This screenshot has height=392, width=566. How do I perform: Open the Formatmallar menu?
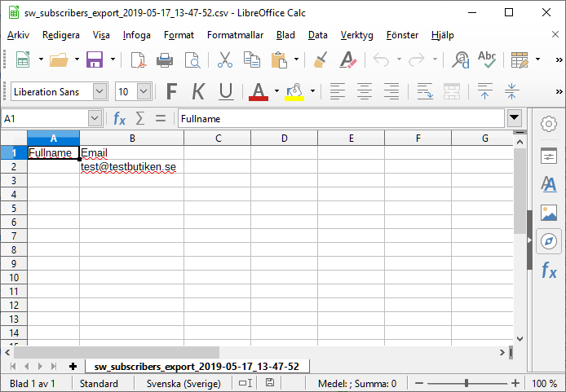pyautogui.click(x=236, y=35)
